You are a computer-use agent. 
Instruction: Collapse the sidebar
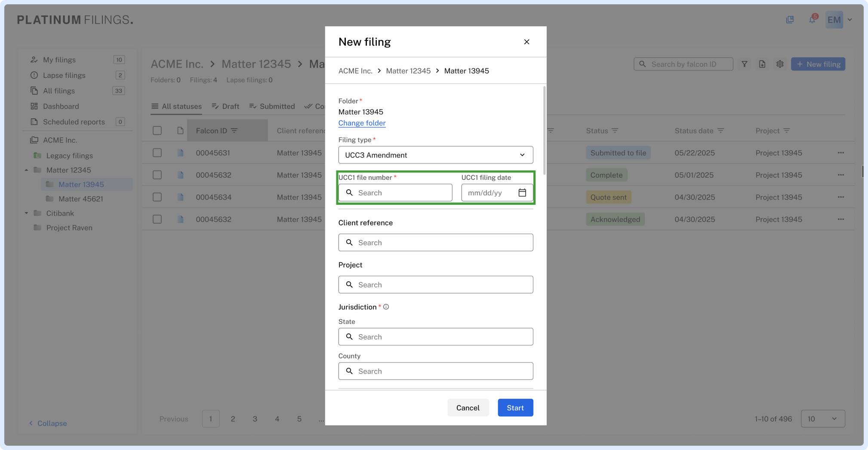point(48,423)
